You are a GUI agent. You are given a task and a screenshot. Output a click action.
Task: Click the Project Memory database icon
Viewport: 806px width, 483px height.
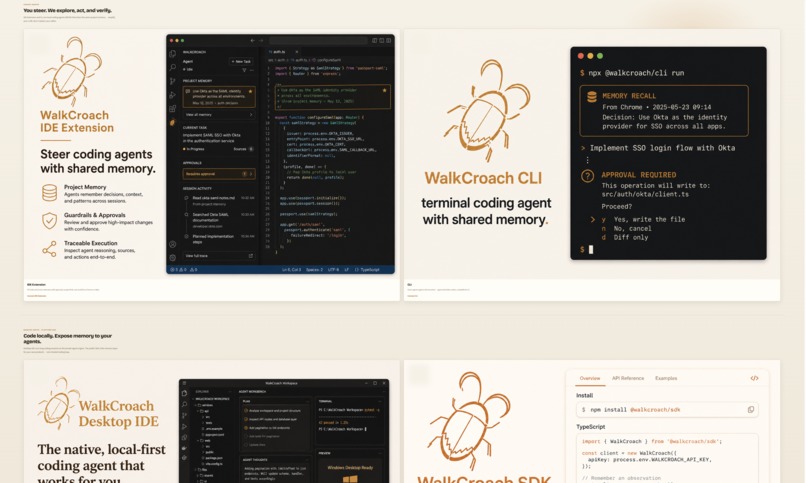point(49,193)
